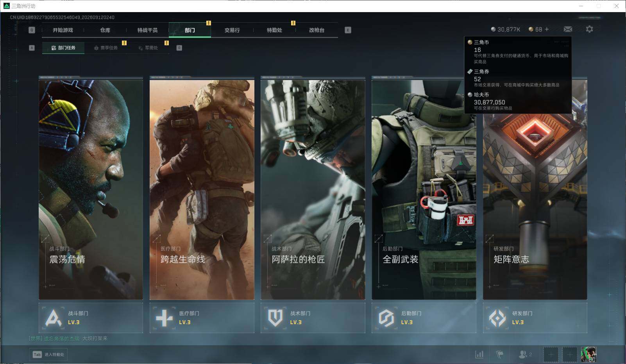Switch to the 特勤处 tab
The width and height of the screenshot is (626, 364).
274,30
